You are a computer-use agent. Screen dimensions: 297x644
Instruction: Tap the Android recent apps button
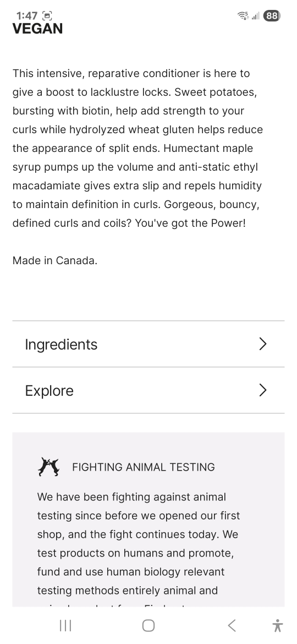[65, 625]
